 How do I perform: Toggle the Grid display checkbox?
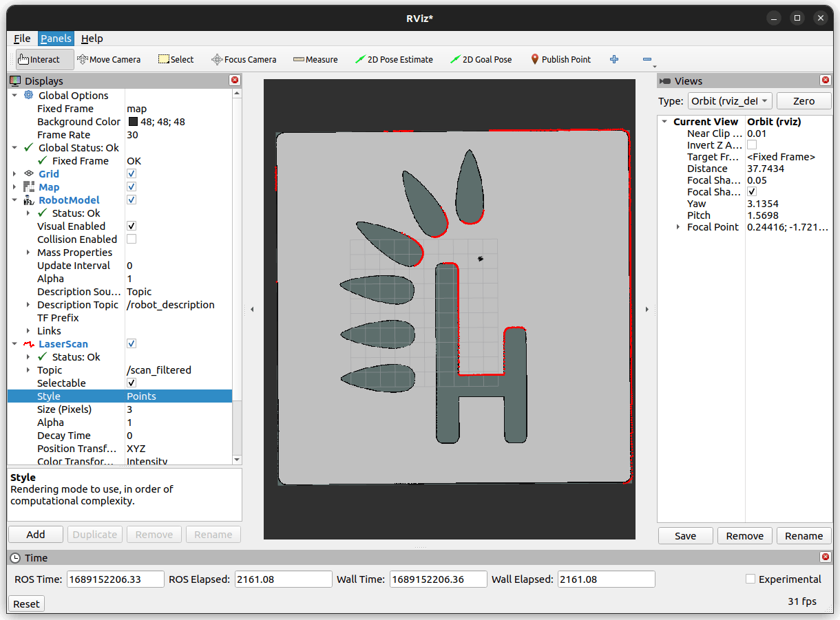[x=132, y=174]
